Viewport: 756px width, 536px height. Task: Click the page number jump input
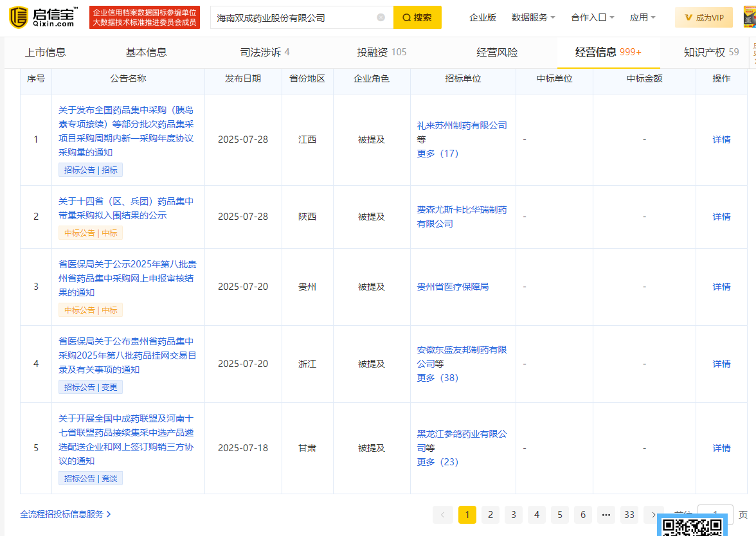point(715,514)
